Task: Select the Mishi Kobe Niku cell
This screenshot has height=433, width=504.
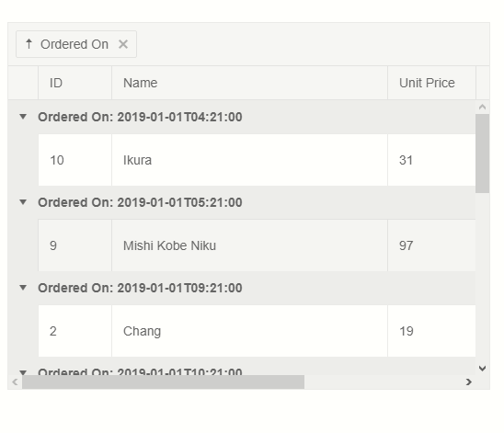Action: click(x=250, y=245)
